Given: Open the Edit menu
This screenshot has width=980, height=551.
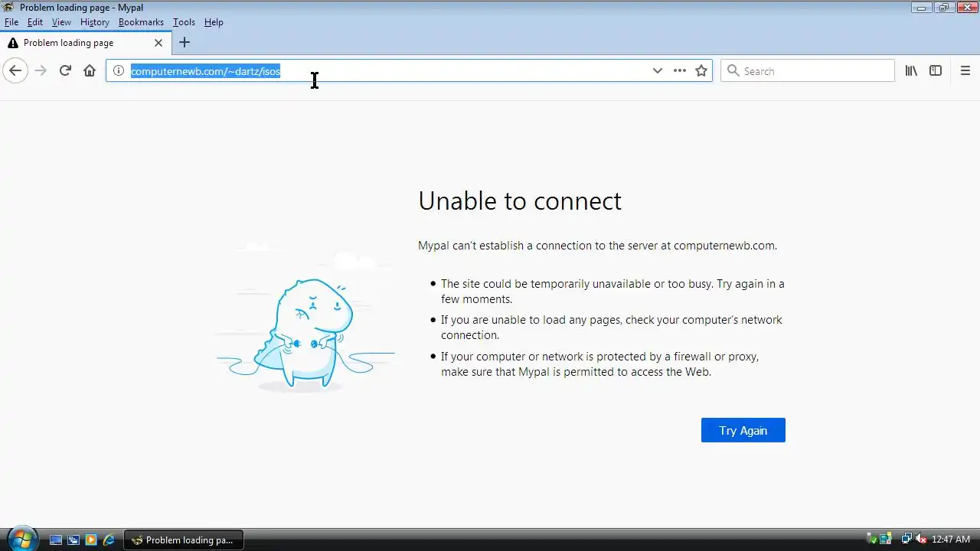Looking at the screenshot, I should pos(35,22).
